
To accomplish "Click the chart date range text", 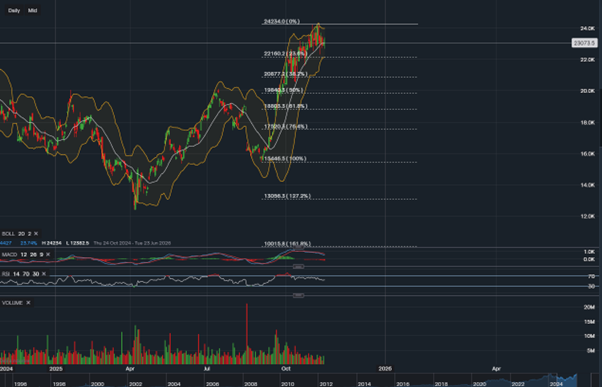I will click(x=132, y=243).
